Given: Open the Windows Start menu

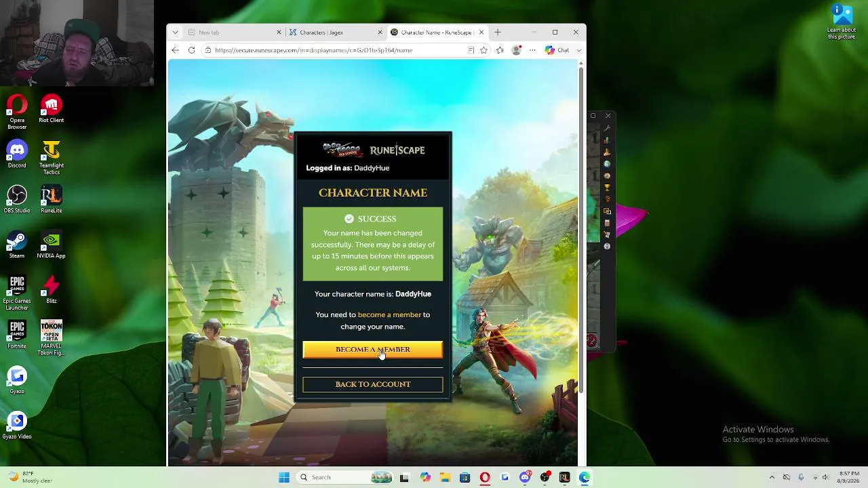Looking at the screenshot, I should 284,477.
